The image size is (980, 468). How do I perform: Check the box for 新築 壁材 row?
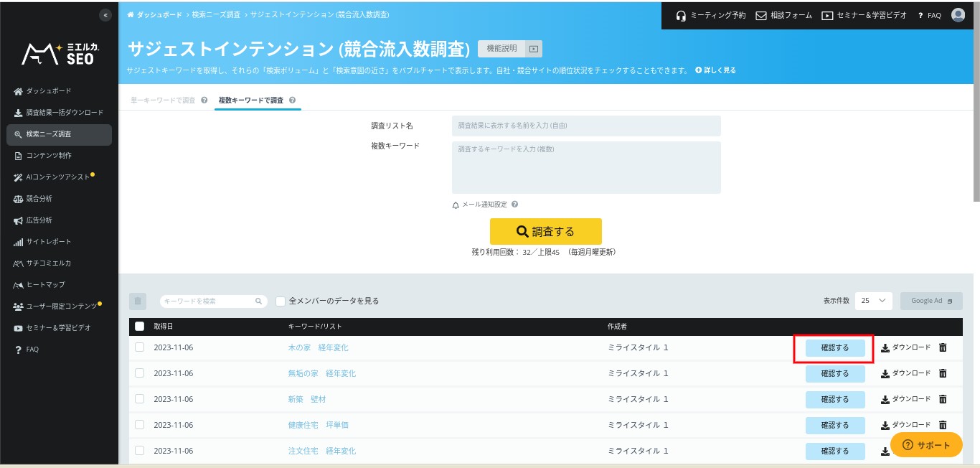[140, 399]
